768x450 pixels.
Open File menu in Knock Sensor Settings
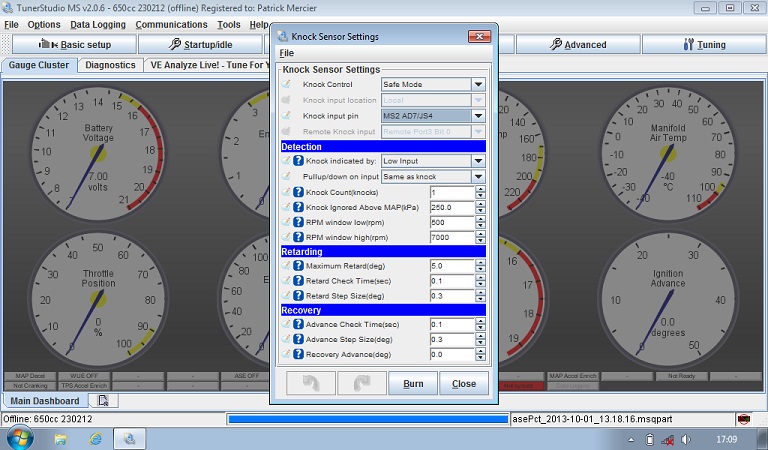tap(286, 52)
